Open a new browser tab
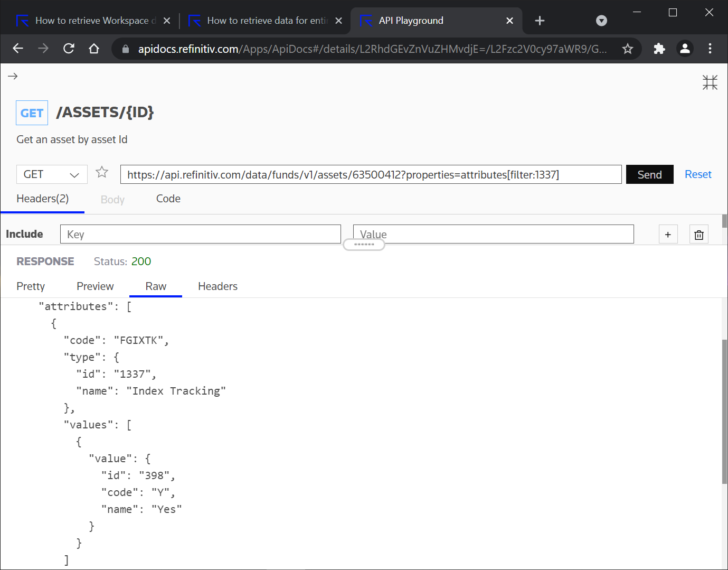 point(540,21)
